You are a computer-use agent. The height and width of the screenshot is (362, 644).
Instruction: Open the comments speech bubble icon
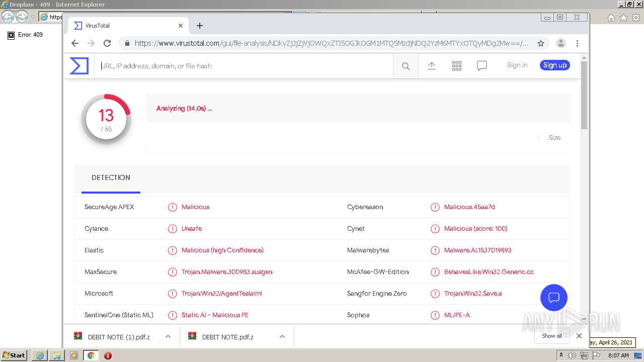(482, 66)
